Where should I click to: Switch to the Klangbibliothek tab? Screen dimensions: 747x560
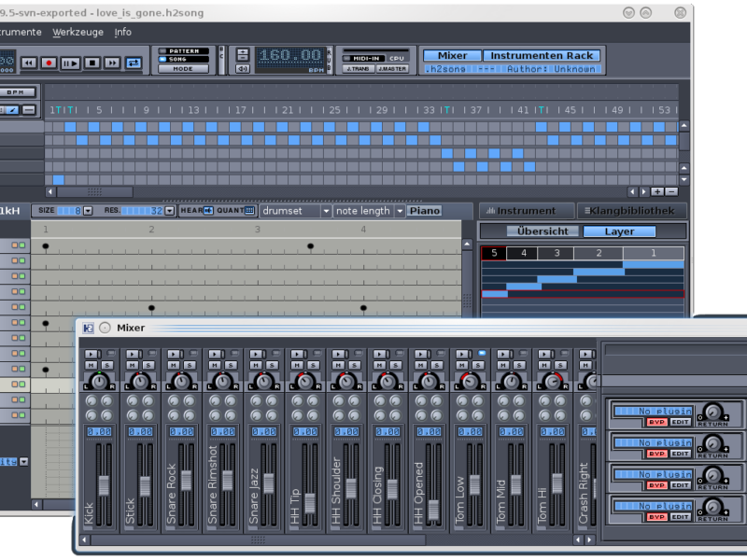tap(631, 211)
